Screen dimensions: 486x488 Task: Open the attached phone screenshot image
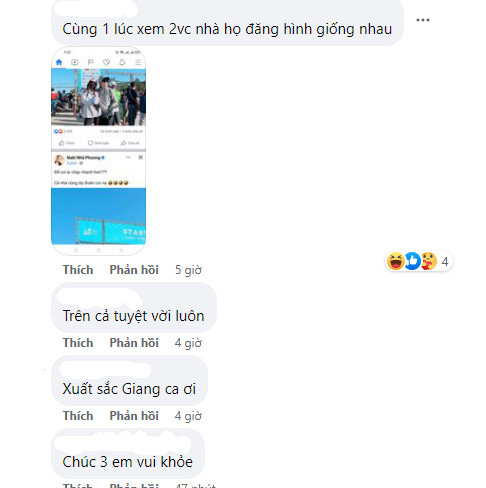[98, 151]
